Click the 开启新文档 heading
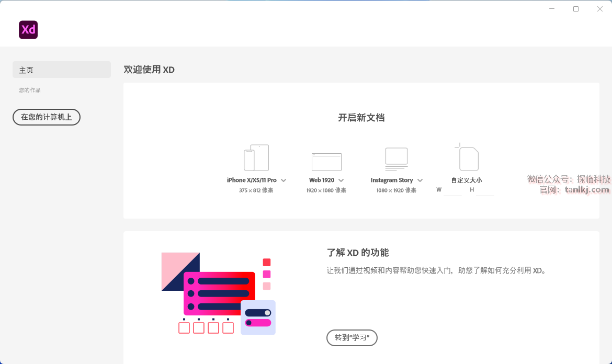This screenshot has width=612, height=364. [361, 118]
